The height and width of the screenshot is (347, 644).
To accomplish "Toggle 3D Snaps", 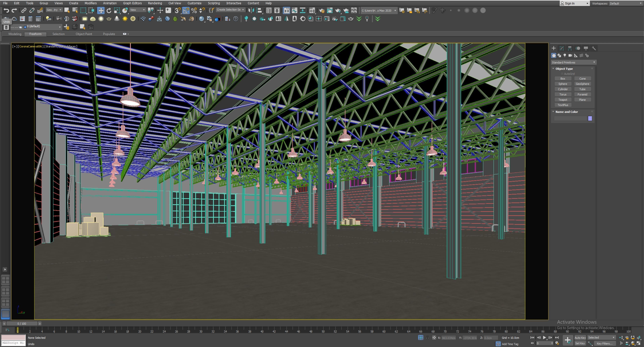I will coord(177,10).
